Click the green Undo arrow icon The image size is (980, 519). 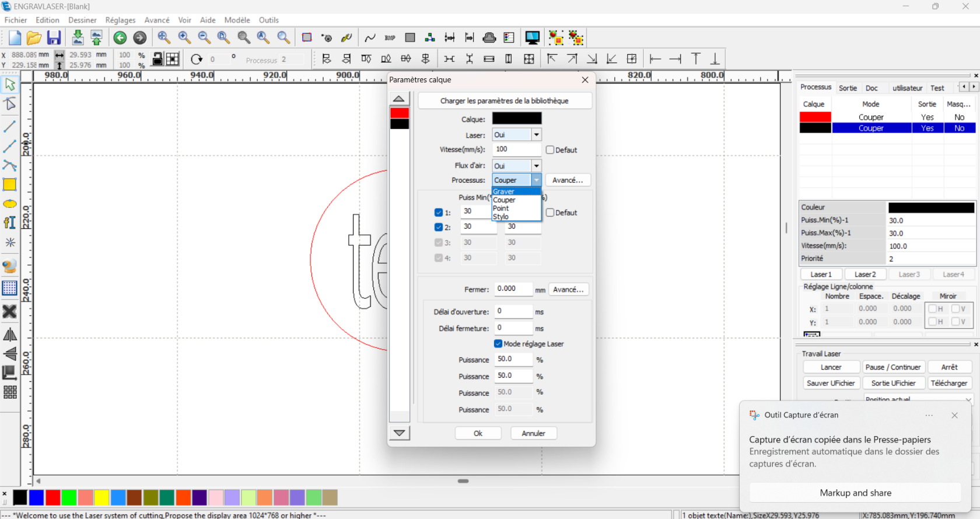click(x=120, y=38)
